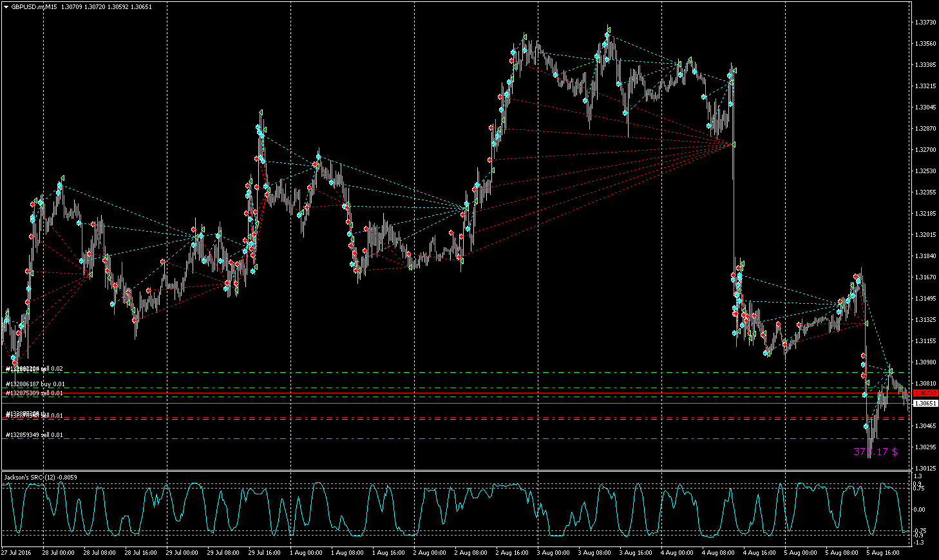Screen dimensions: 939x560
Task: Click the 27 Jul 2016 date label
Action: [x=16, y=552]
